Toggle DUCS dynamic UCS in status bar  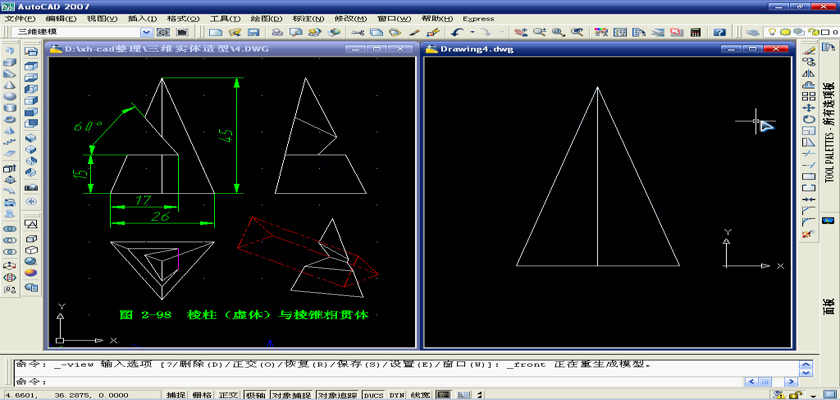[x=373, y=395]
